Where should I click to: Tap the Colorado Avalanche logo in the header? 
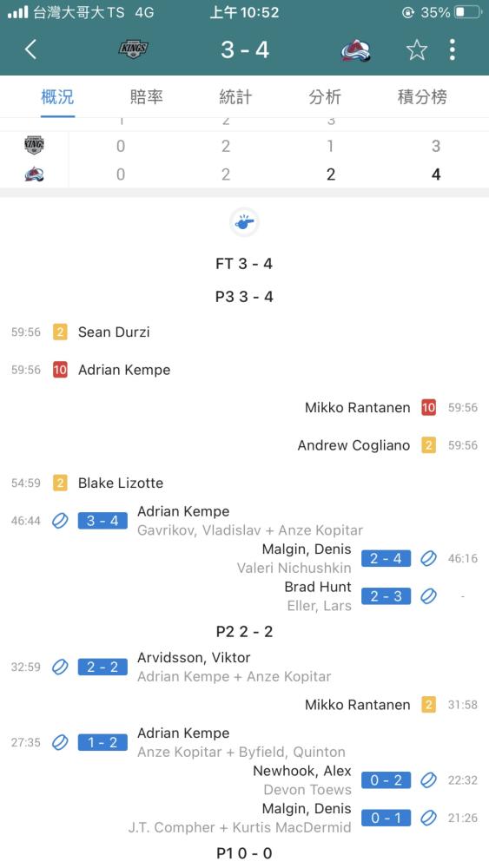pyautogui.click(x=355, y=50)
